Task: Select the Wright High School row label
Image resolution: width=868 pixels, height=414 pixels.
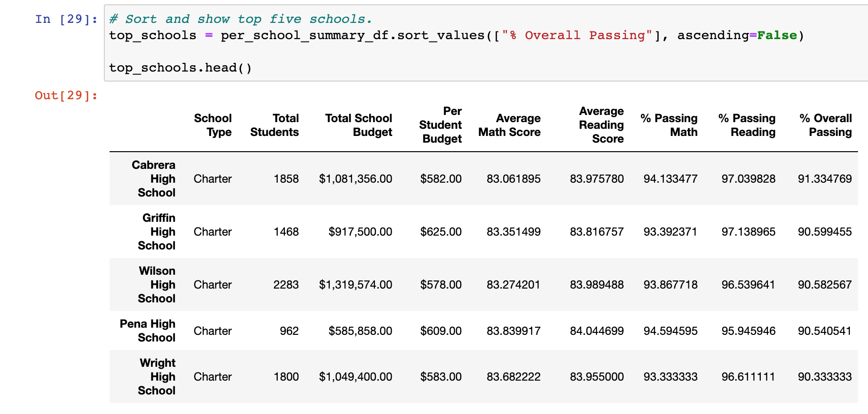Action: [x=156, y=377]
